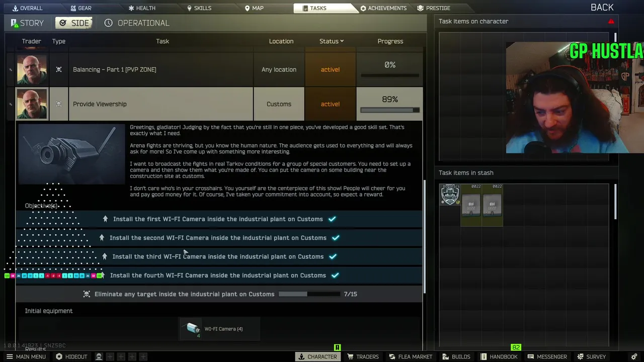Click the fourth empty group slot plus
Image resolution: width=644 pixels, height=362 pixels.
pyautogui.click(x=143, y=356)
